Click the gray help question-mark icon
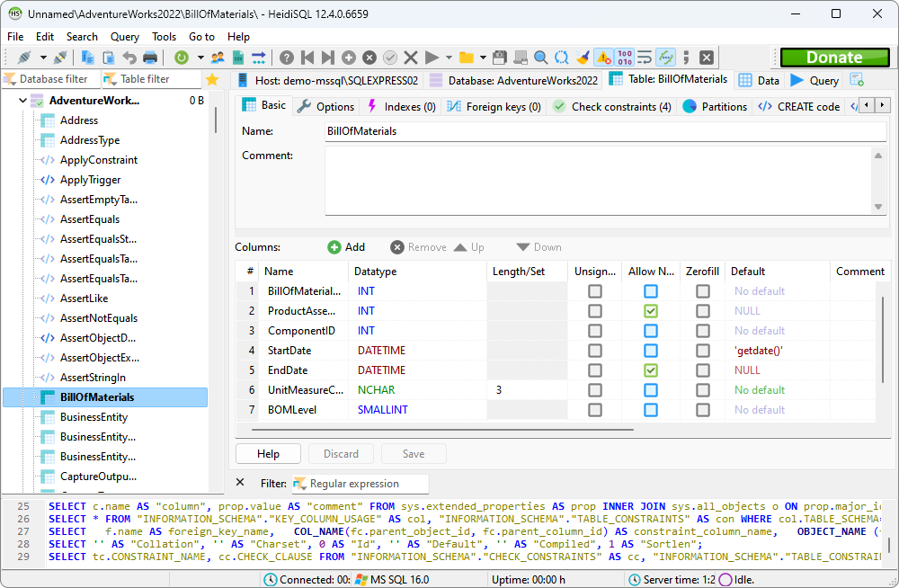This screenshot has width=899, height=588. pyautogui.click(x=287, y=58)
